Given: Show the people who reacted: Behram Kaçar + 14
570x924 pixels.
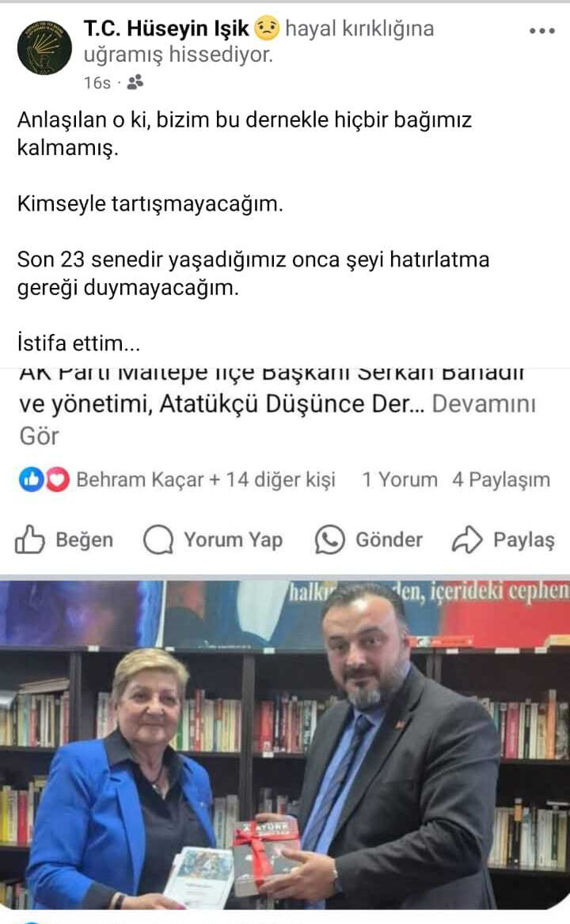Looking at the screenshot, I should (x=206, y=479).
